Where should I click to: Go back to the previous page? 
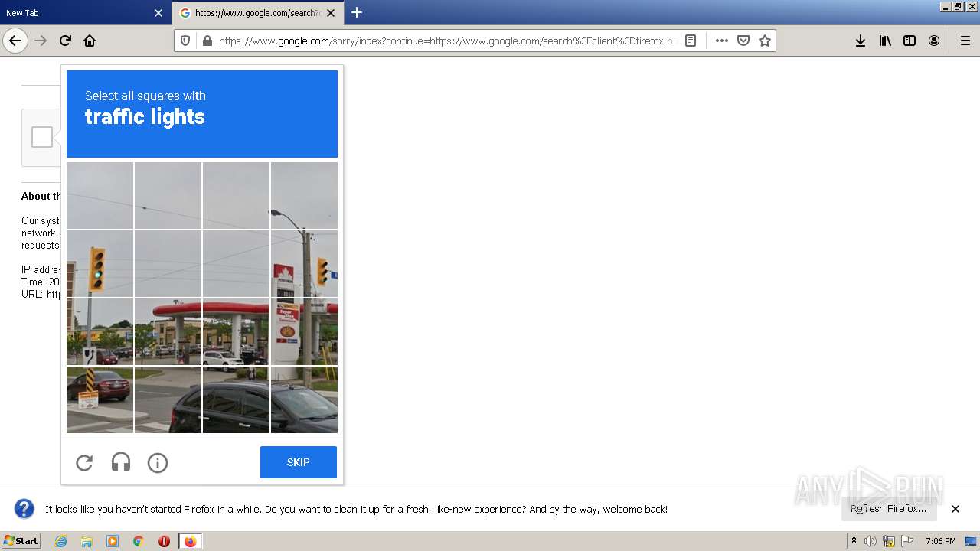click(15, 41)
